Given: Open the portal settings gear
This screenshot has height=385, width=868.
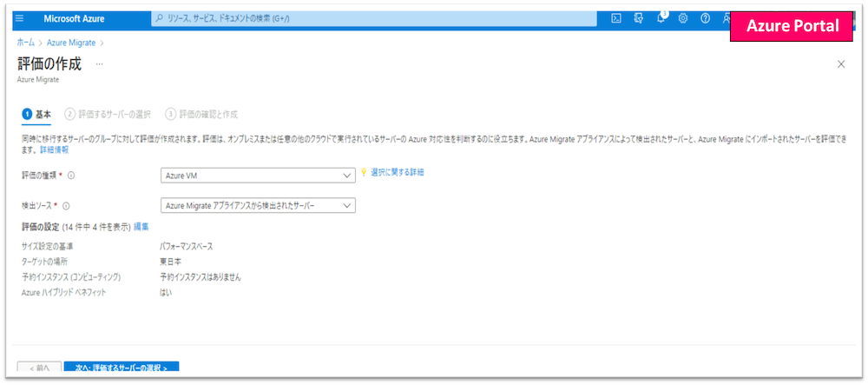Looking at the screenshot, I should (x=683, y=18).
